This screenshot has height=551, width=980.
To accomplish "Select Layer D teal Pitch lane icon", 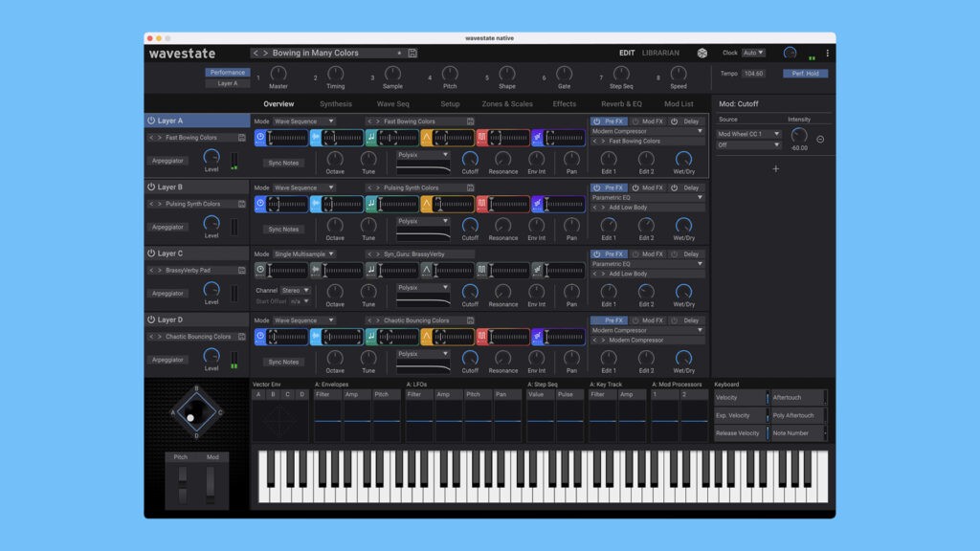I will click(371, 337).
